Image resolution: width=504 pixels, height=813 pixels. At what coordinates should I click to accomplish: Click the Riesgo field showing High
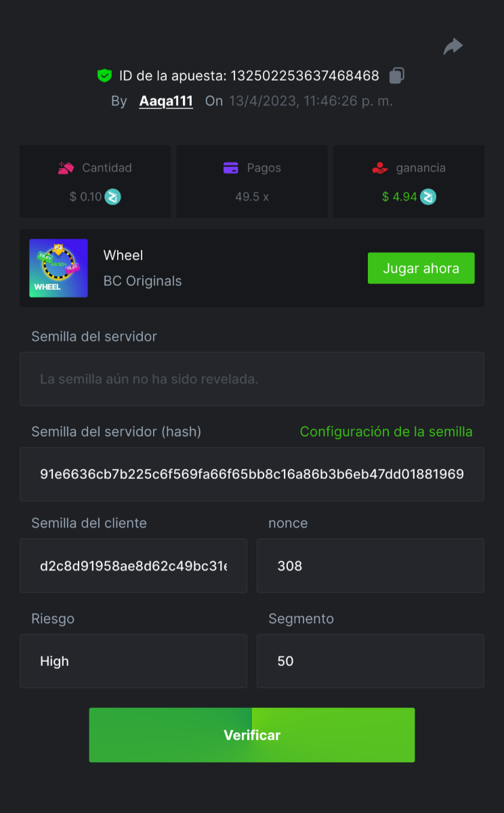pos(133,661)
